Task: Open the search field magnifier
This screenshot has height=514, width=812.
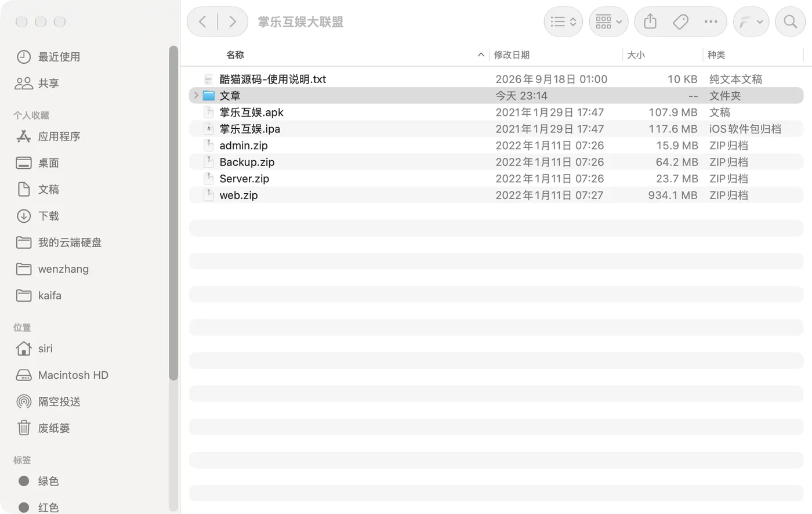Action: click(790, 22)
